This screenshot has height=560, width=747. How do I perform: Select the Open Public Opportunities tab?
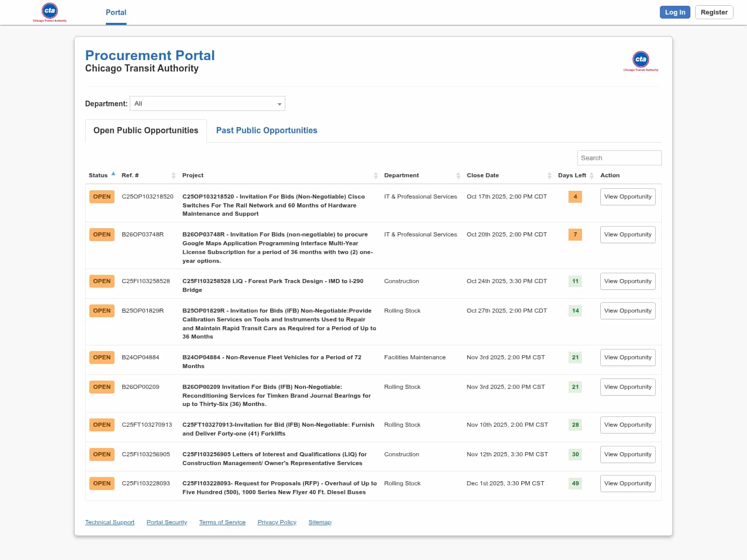[x=146, y=131]
